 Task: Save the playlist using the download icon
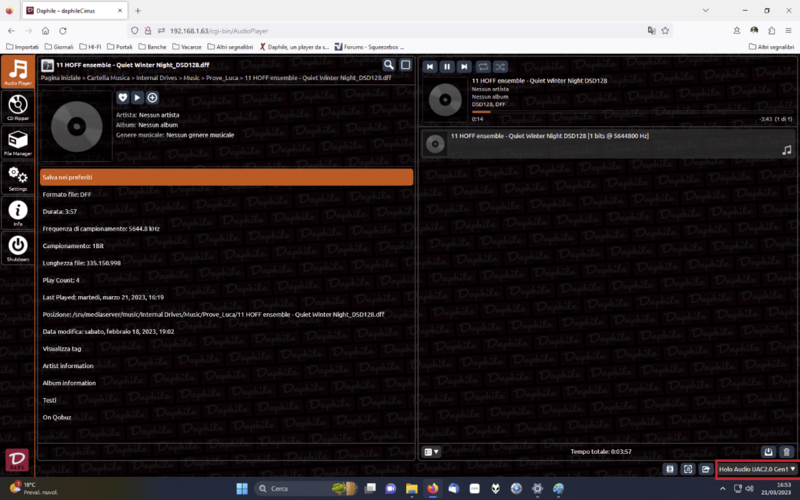(769, 452)
